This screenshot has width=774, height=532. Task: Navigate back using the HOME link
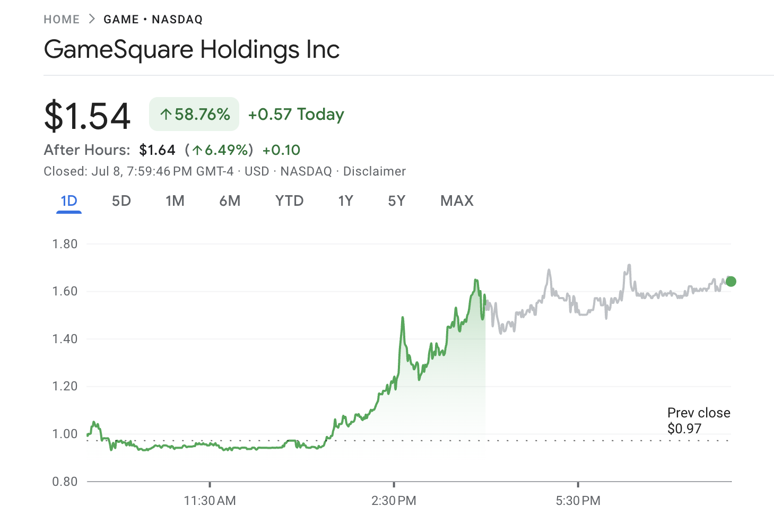click(x=62, y=19)
